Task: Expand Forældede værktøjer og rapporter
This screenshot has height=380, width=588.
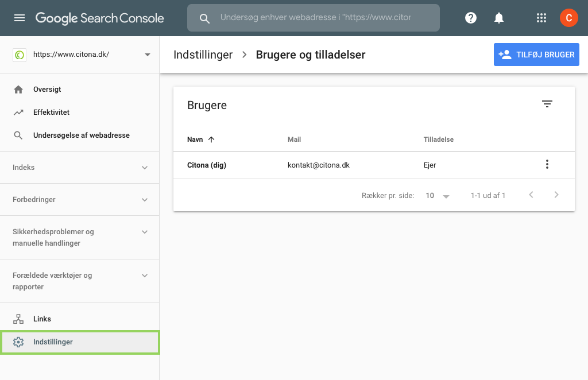Action: (x=79, y=281)
